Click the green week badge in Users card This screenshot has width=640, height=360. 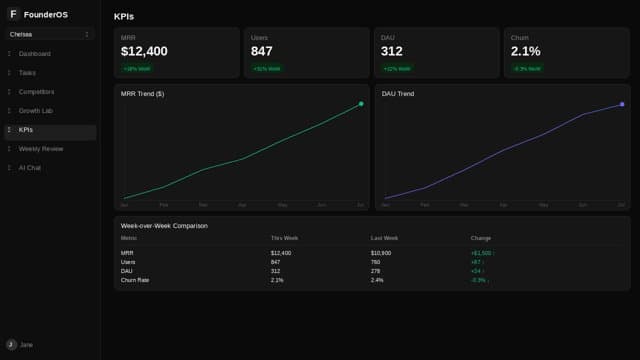point(267,69)
